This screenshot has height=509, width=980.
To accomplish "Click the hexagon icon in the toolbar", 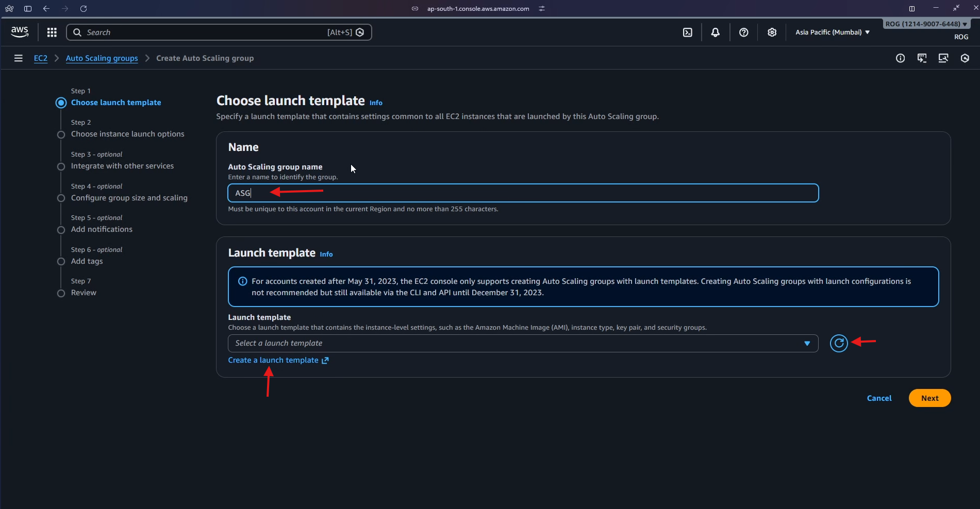I will 965,58.
